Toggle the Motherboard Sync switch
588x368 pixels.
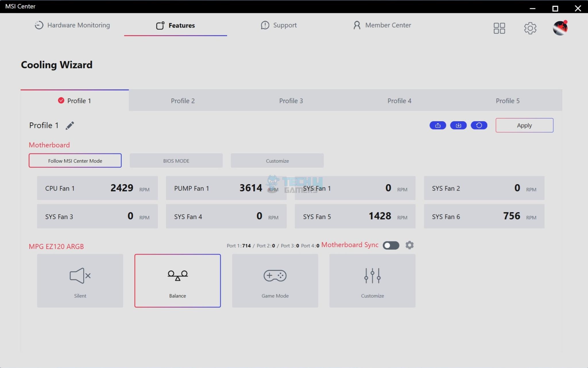point(391,246)
